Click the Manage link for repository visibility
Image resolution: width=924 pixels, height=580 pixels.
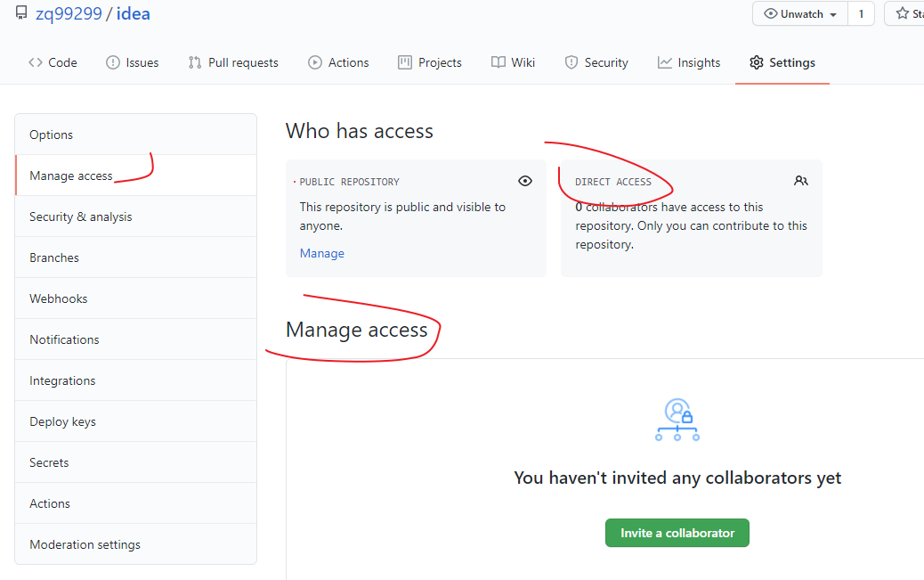coord(321,253)
